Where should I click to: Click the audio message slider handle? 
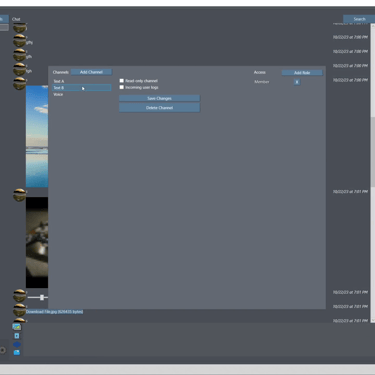tap(42, 297)
